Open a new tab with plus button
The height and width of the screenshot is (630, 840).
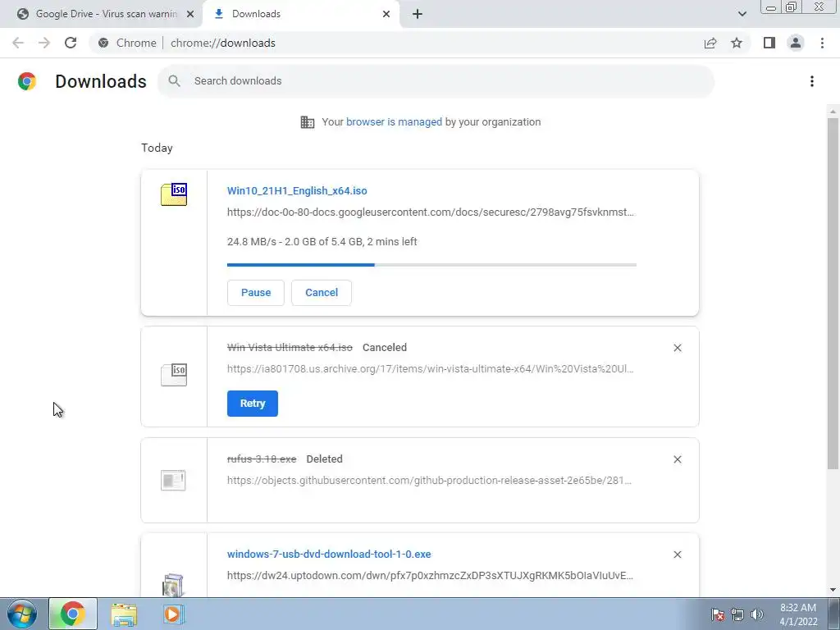click(x=418, y=14)
